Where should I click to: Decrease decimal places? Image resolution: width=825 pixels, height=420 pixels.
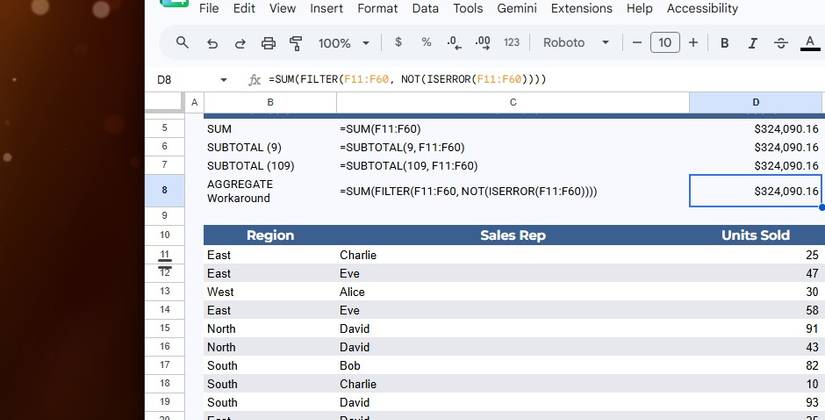(x=454, y=43)
